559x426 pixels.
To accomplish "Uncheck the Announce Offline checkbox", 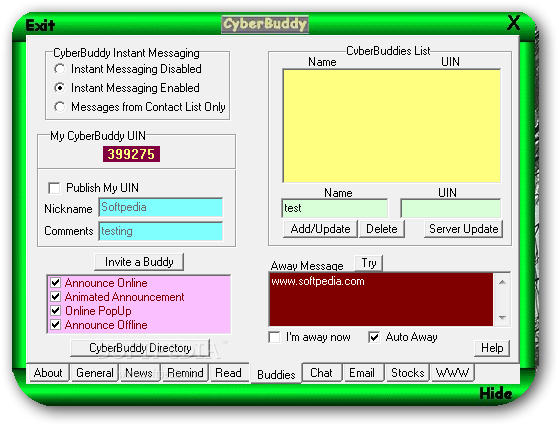I will coord(56,324).
